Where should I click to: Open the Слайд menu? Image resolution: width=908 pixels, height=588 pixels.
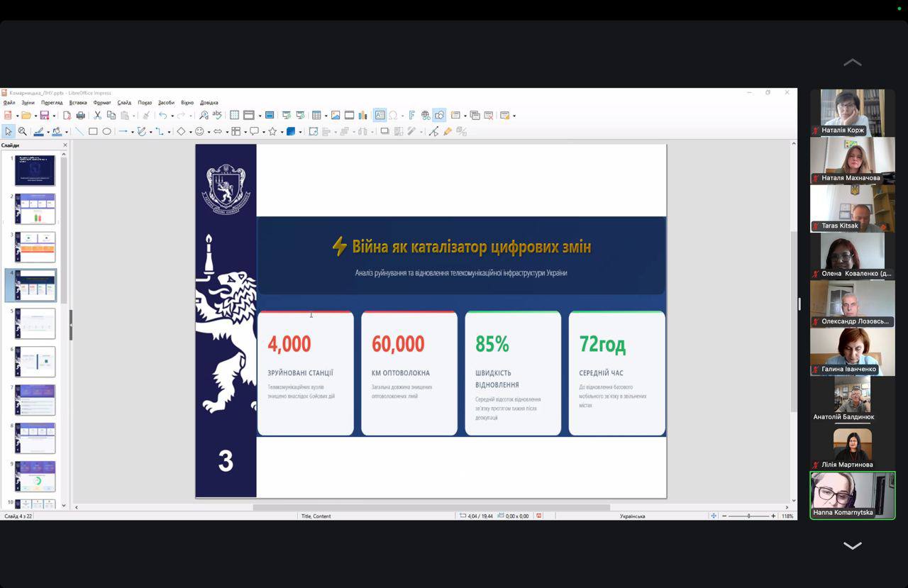click(124, 103)
